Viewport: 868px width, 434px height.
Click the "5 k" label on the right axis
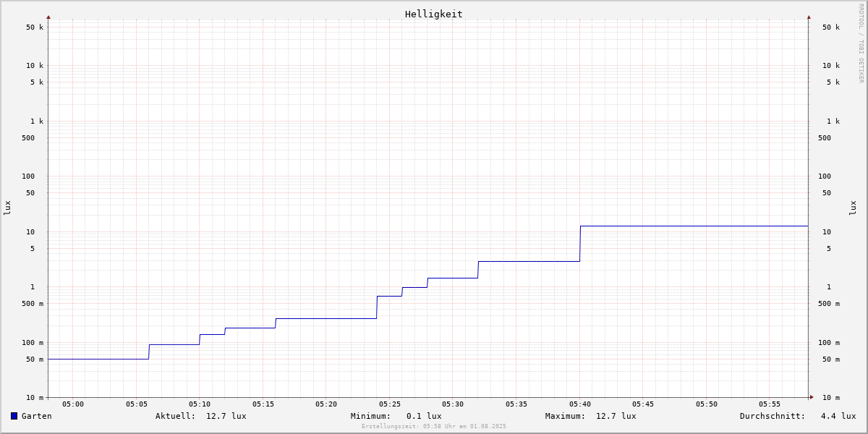(x=833, y=82)
